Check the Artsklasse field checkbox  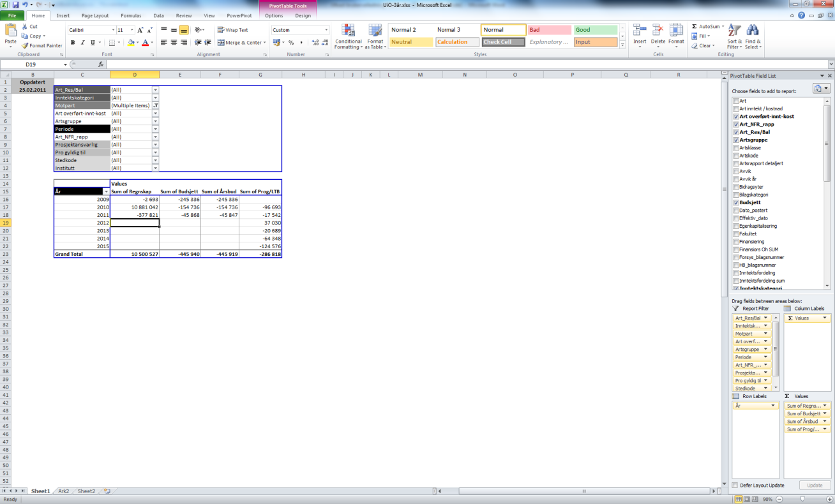[736, 148]
